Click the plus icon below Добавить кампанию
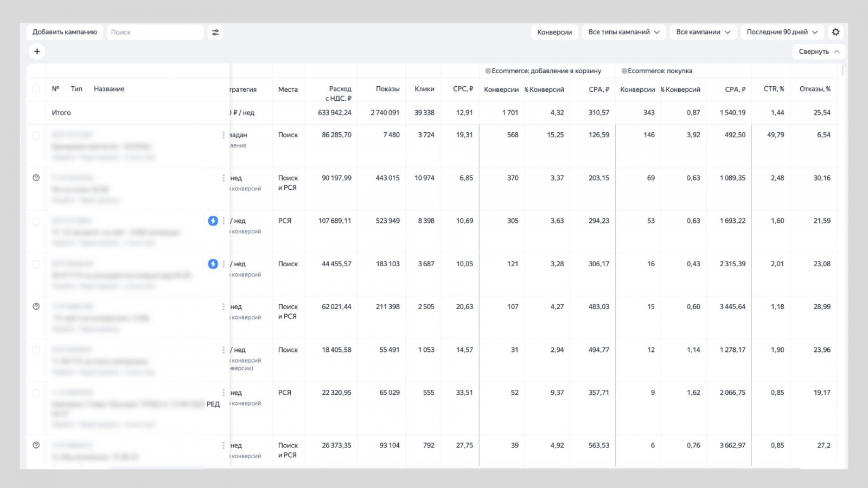868x488 pixels. coord(37,52)
